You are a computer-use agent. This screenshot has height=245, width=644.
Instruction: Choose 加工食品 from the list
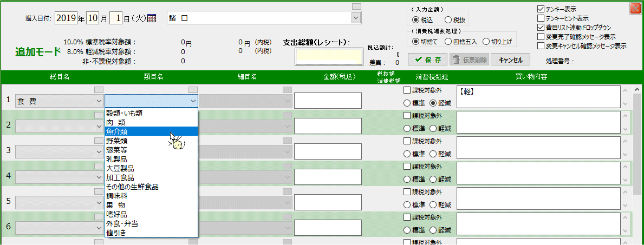tap(151, 178)
